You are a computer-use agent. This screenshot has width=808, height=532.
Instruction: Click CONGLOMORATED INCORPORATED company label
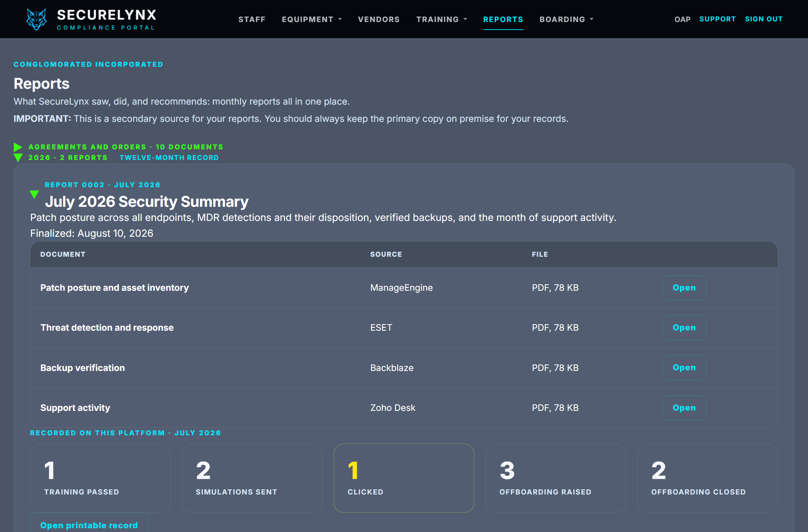[88, 64]
